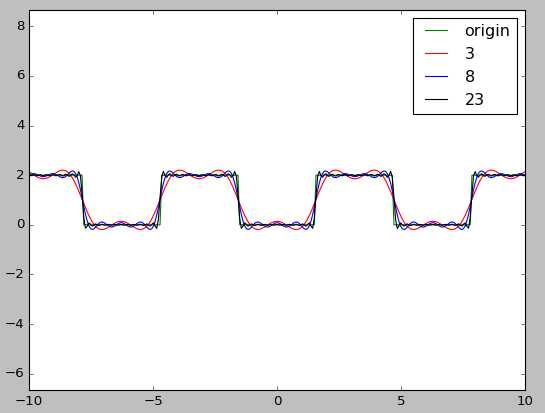545x413 pixels.
Task: Click the black line sample beside 23
Action: click(x=436, y=100)
